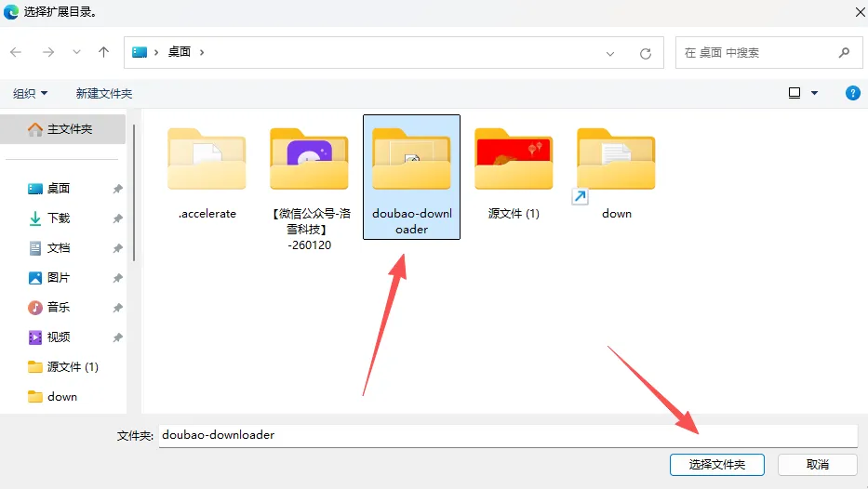Image resolution: width=868 pixels, height=489 pixels.
Task: Click the search magnifier icon
Action: 844,53
